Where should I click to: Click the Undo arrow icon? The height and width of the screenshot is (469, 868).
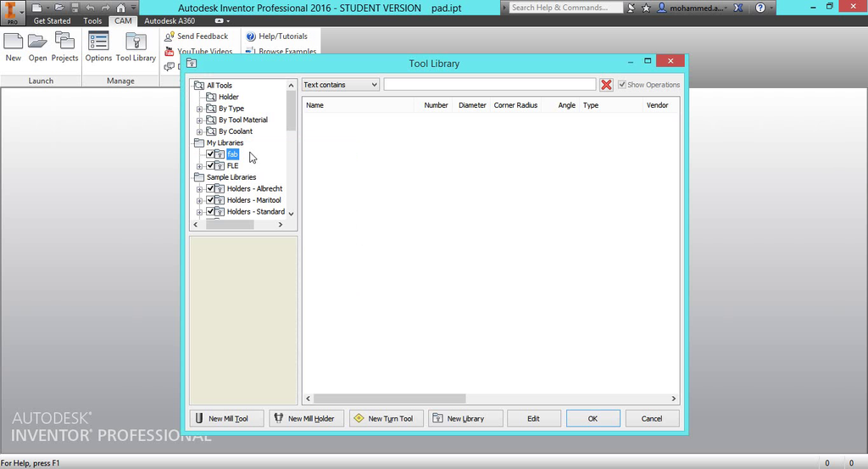click(90, 8)
